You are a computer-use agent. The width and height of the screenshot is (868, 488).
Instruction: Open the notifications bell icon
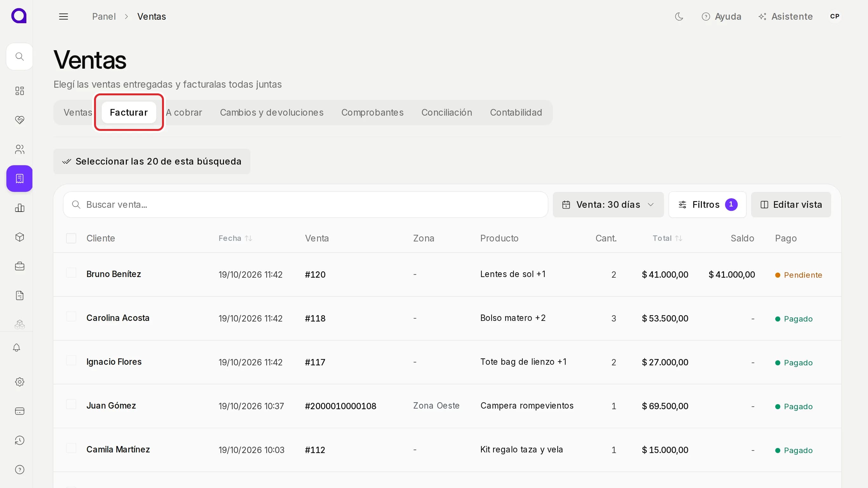coord(17,348)
